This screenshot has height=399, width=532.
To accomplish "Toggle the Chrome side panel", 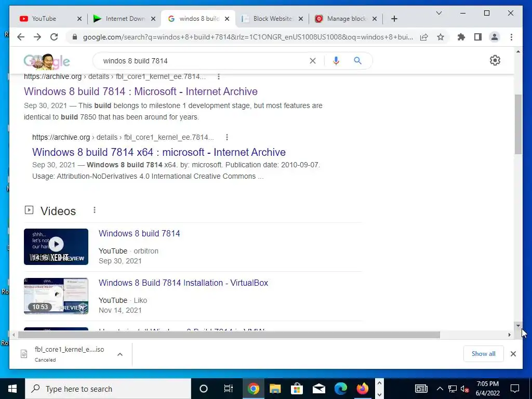I will [x=478, y=37].
